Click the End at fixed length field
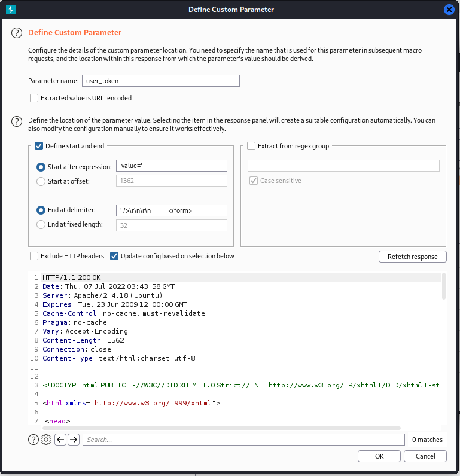 (x=172, y=225)
